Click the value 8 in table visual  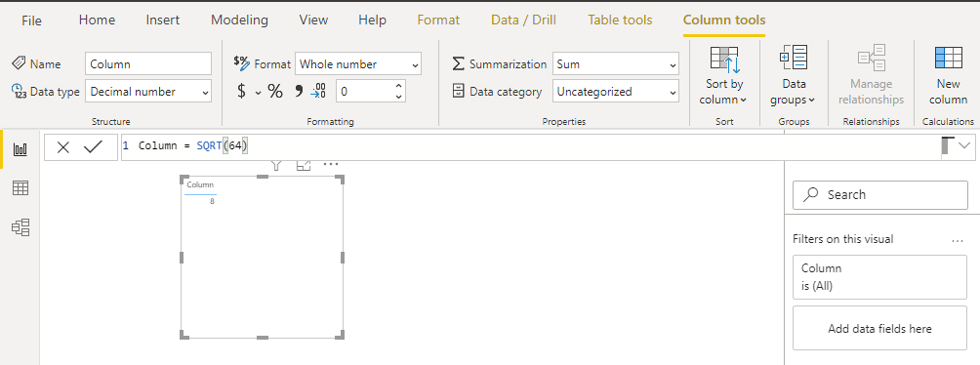pyautogui.click(x=212, y=201)
